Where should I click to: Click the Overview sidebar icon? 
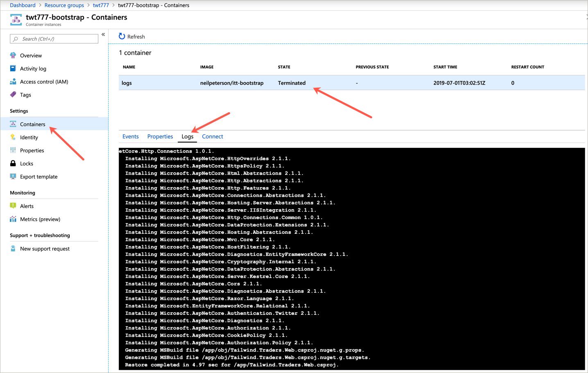point(13,55)
